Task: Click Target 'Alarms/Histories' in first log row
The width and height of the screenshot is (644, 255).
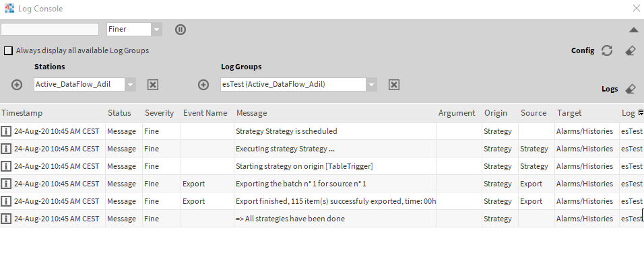Action: (x=585, y=131)
